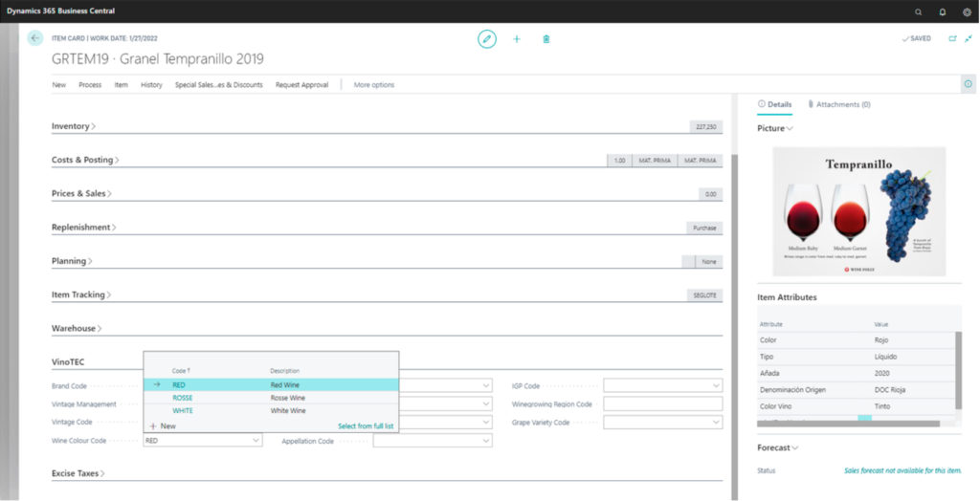
Task: Toggle the FactBox info icon
Action: point(969,84)
